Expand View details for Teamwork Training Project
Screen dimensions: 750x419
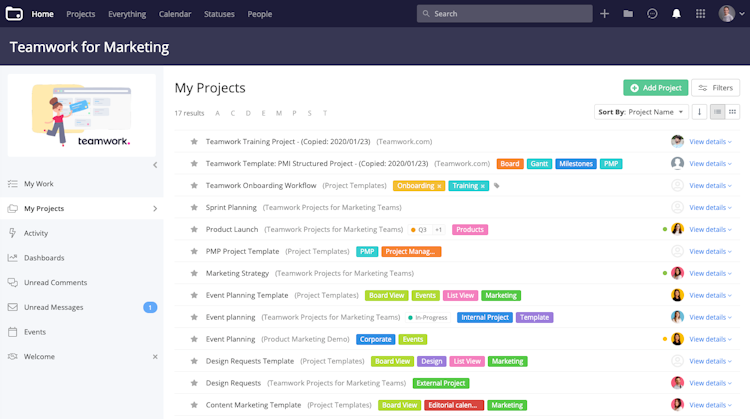point(710,142)
